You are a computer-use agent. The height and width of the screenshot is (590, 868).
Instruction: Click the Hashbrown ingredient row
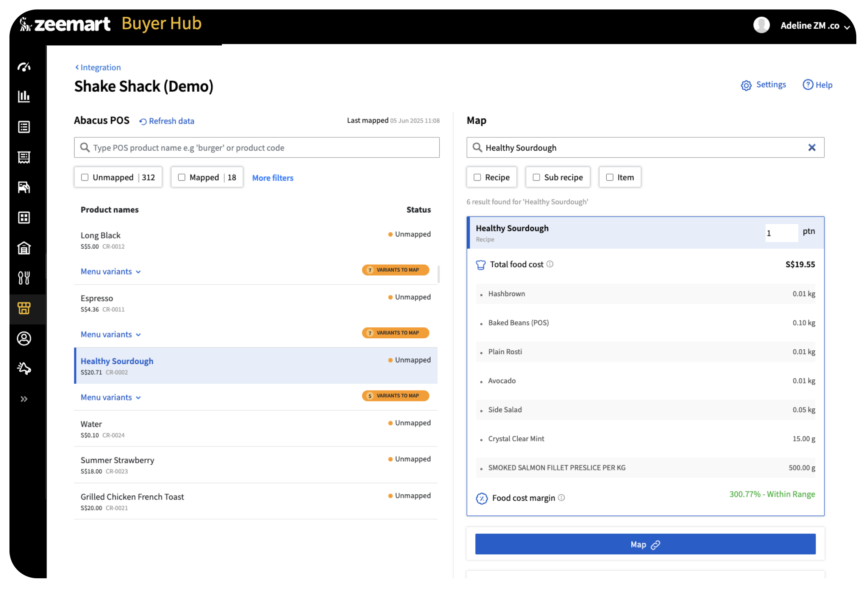[645, 294]
